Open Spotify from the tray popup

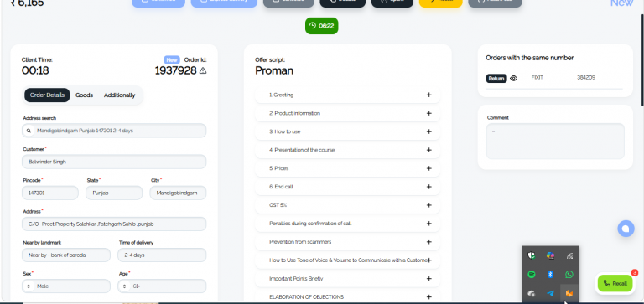point(532,275)
